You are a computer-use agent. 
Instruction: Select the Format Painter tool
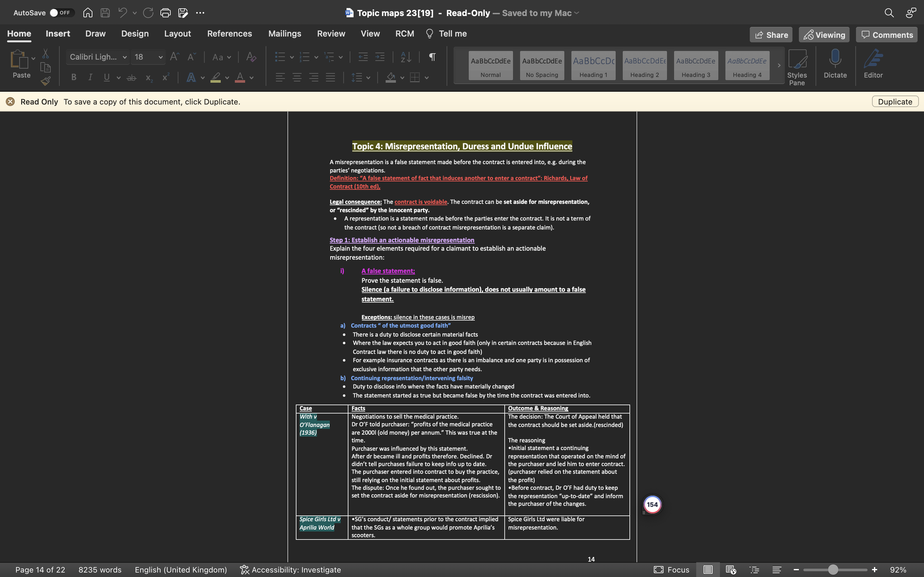pyautogui.click(x=46, y=81)
